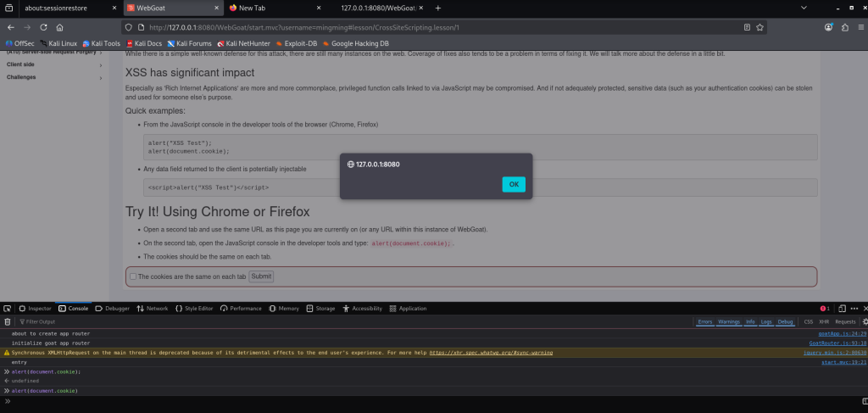868x413 pixels.
Task: Toggle the Debug console filter
Action: tap(785, 321)
